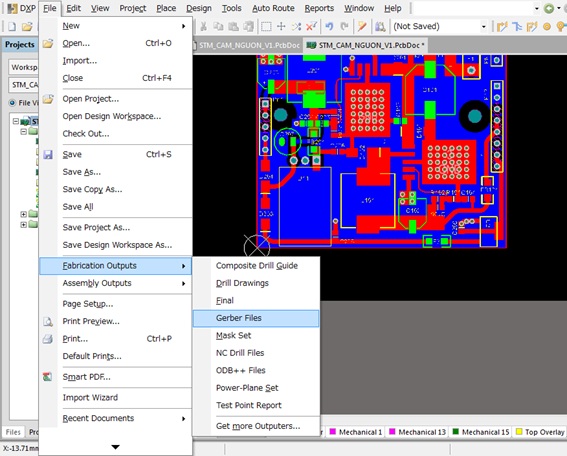Click the place pad orange circle icon
567x456 pixels.
click(547, 26)
